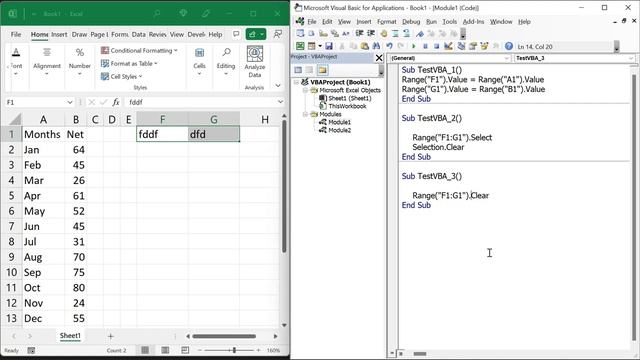Image resolution: width=640 pixels, height=360 pixels.
Task: Collapse the Microsoft Excel Objects folder
Action: [305, 90]
